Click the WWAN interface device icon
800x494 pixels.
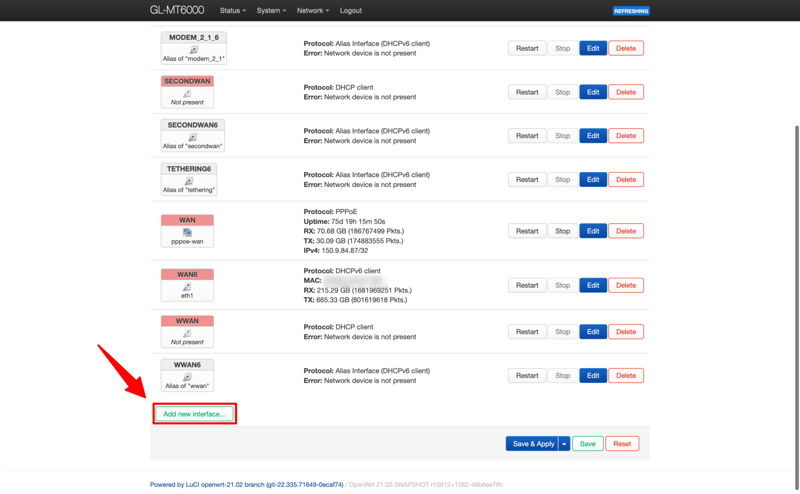pyautogui.click(x=187, y=333)
